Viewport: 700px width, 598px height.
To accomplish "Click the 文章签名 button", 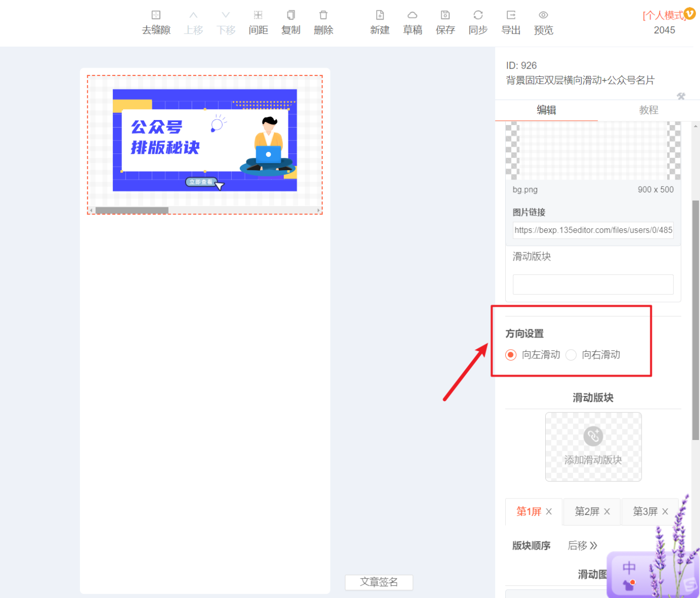I will click(x=379, y=582).
